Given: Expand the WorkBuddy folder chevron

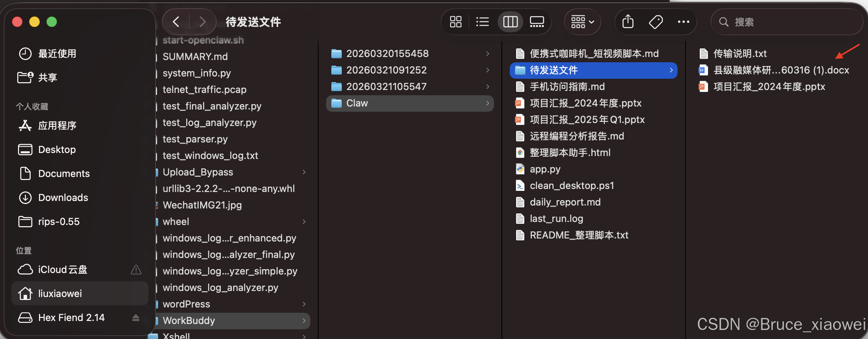Looking at the screenshot, I should (x=304, y=321).
